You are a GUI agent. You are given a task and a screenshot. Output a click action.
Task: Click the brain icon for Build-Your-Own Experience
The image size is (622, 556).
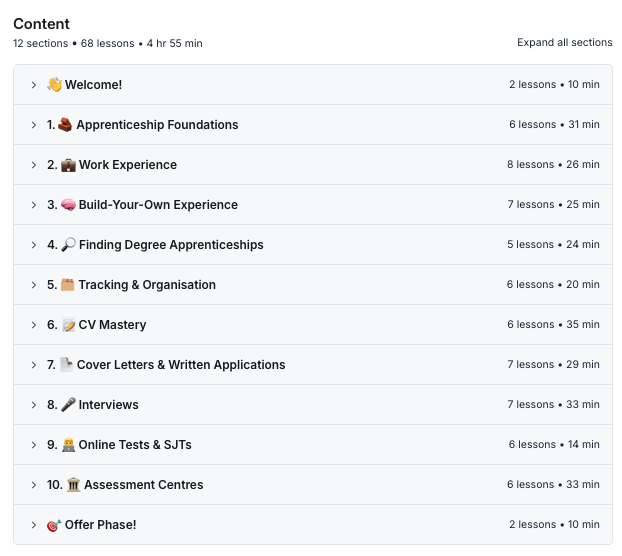(x=68, y=205)
